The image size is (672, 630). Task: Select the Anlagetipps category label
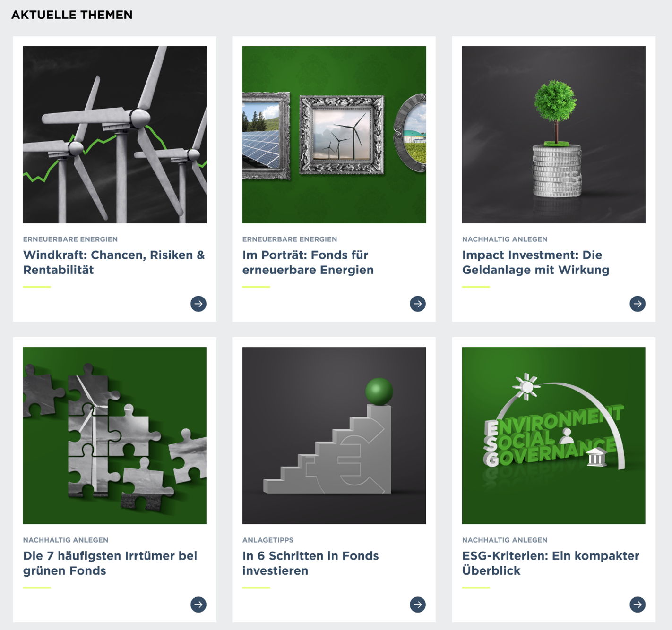coord(268,540)
